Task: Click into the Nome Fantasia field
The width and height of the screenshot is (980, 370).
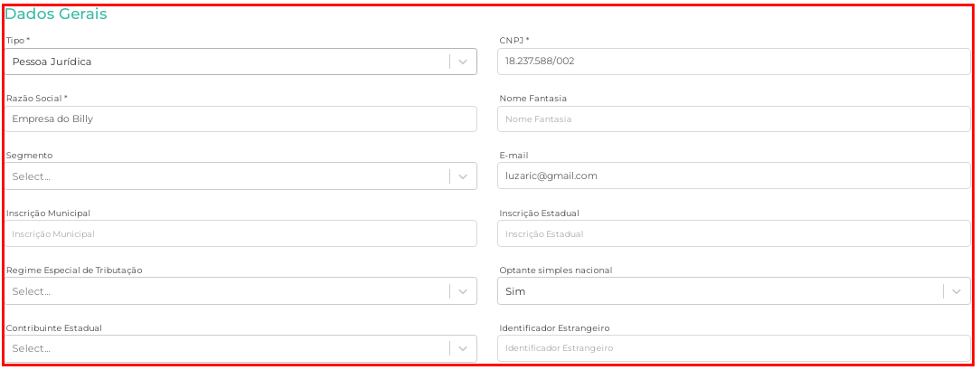Action: [x=733, y=119]
